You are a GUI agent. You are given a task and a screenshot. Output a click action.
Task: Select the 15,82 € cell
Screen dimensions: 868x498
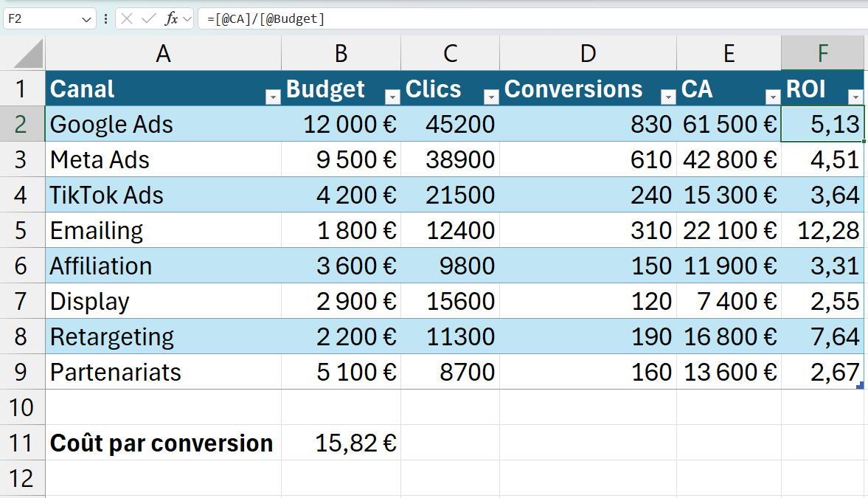[341, 443]
